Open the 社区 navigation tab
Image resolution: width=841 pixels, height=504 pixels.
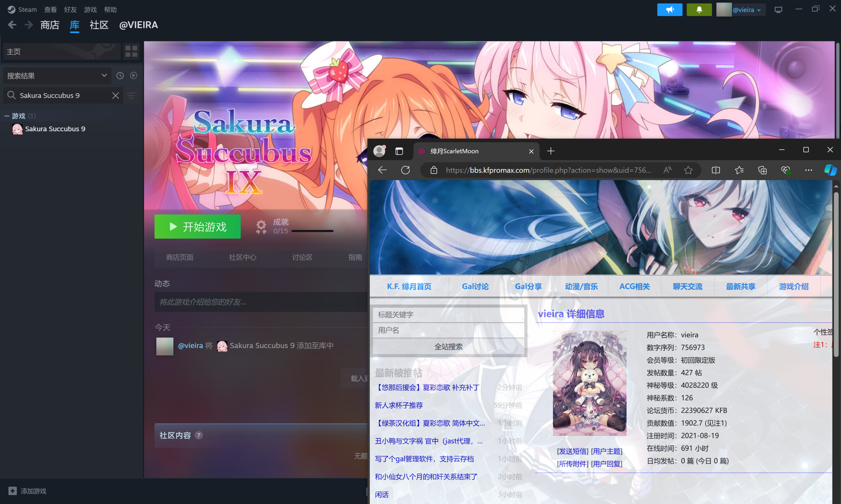[99, 25]
